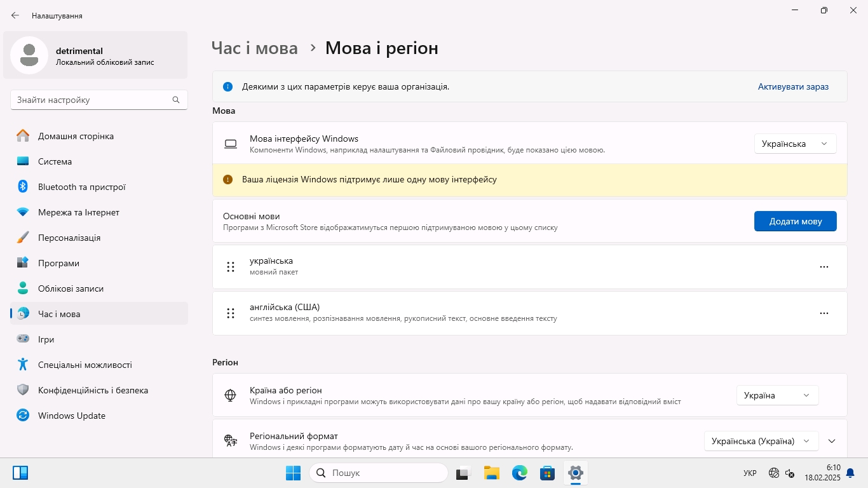Screen dimensions: 868x488
Task: Click the Windows Start button
Action: point(293,473)
